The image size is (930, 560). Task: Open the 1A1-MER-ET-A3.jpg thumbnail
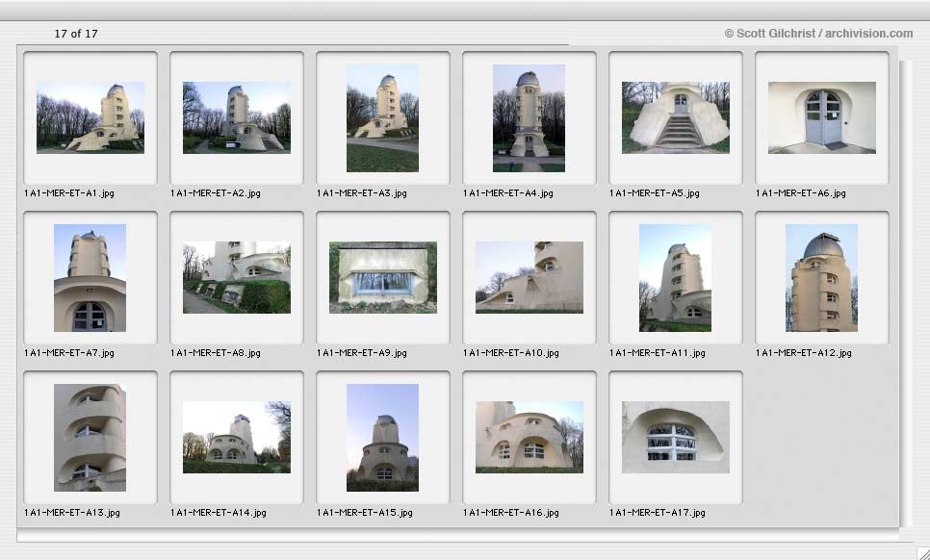382,118
